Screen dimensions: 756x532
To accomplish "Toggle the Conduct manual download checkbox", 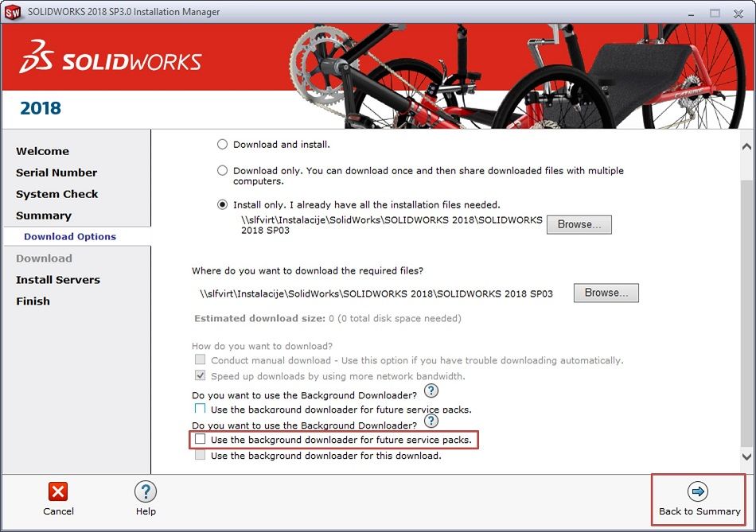I will (200, 359).
